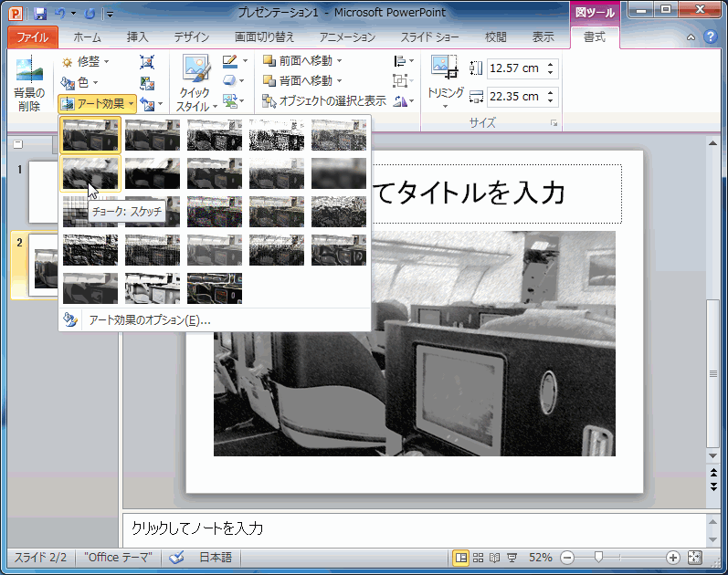This screenshot has width=728, height=575.
Task: Click the compress pictures icon
Action: click(x=147, y=62)
